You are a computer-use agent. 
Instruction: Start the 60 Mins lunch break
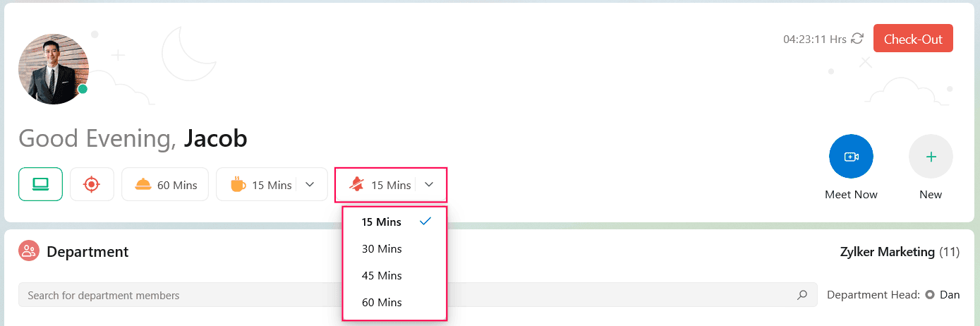pyautogui.click(x=165, y=185)
